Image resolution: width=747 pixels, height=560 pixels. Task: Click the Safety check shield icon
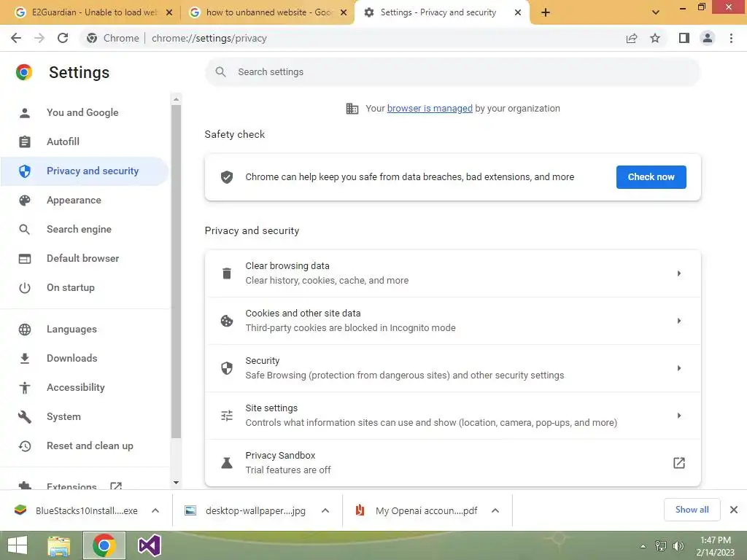(x=227, y=177)
